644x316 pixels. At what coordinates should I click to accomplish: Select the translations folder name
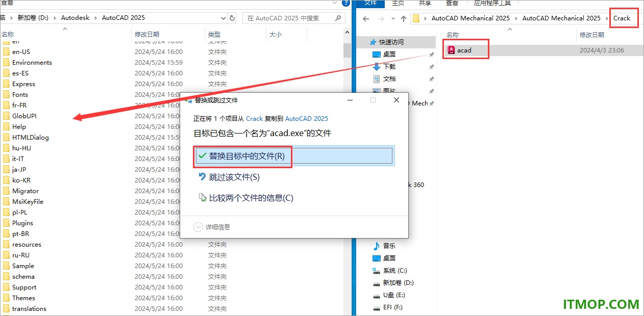(29, 308)
